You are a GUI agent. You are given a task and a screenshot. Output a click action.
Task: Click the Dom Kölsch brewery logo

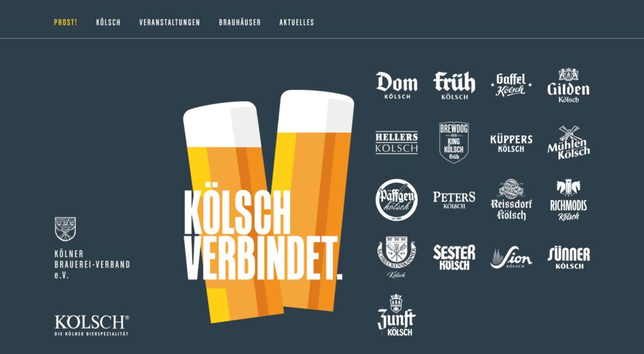(397, 86)
